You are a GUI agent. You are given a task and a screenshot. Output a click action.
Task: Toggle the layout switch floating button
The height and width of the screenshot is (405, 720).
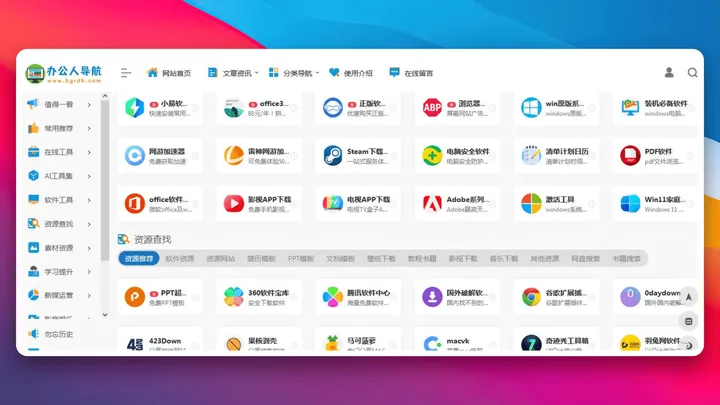(688, 321)
